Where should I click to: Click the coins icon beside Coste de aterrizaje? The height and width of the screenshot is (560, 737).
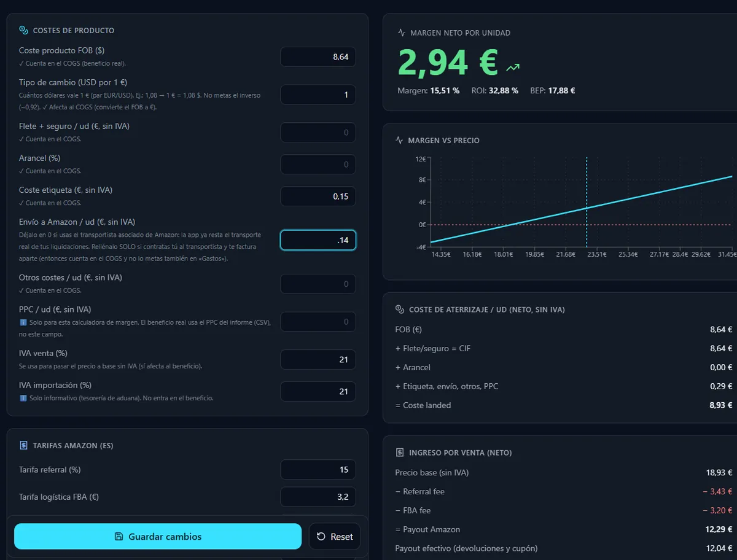[399, 309]
